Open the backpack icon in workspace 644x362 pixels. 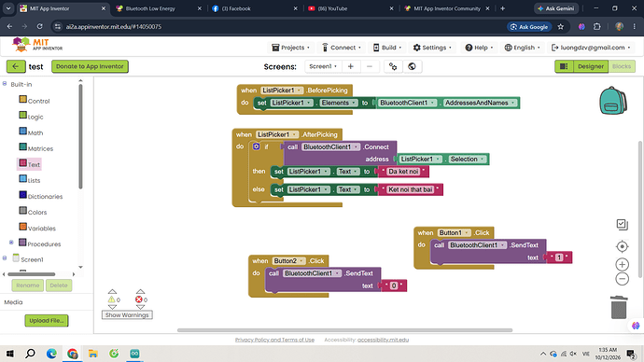(613, 101)
